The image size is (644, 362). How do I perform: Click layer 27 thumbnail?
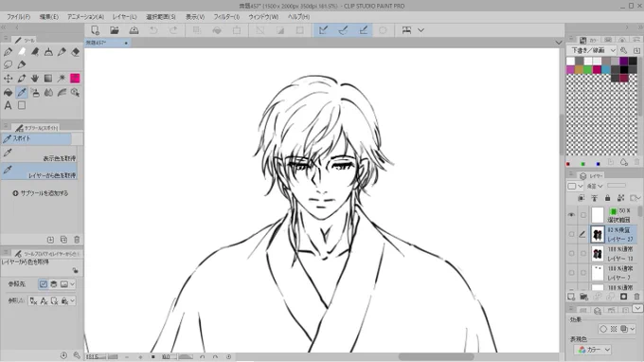tap(598, 234)
